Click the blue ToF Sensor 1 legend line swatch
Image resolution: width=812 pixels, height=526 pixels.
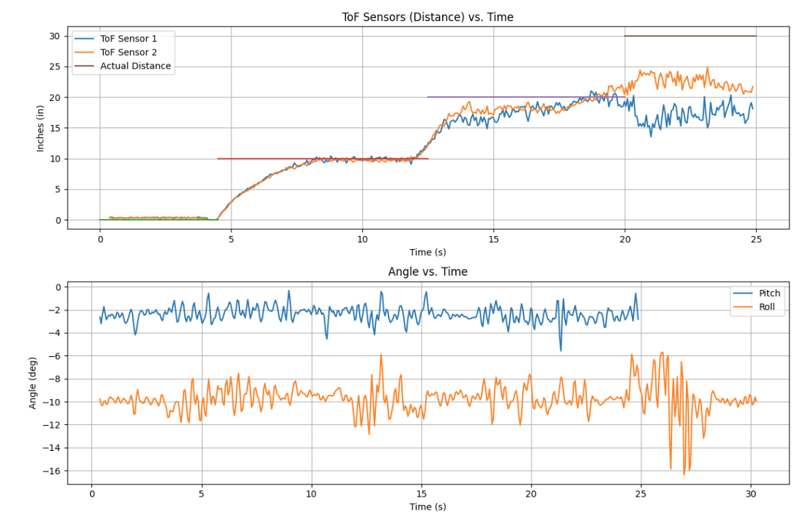(x=84, y=39)
